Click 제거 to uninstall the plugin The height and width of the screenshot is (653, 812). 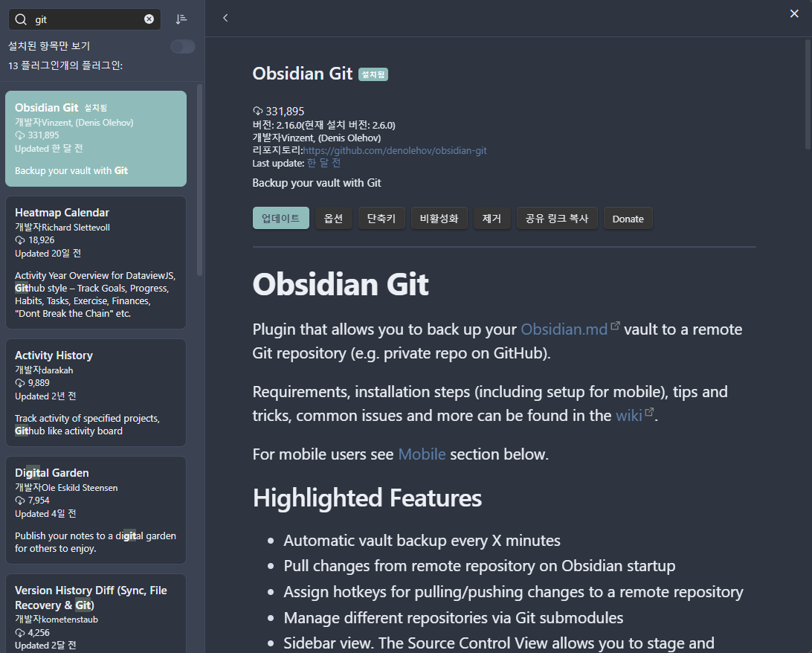(492, 219)
